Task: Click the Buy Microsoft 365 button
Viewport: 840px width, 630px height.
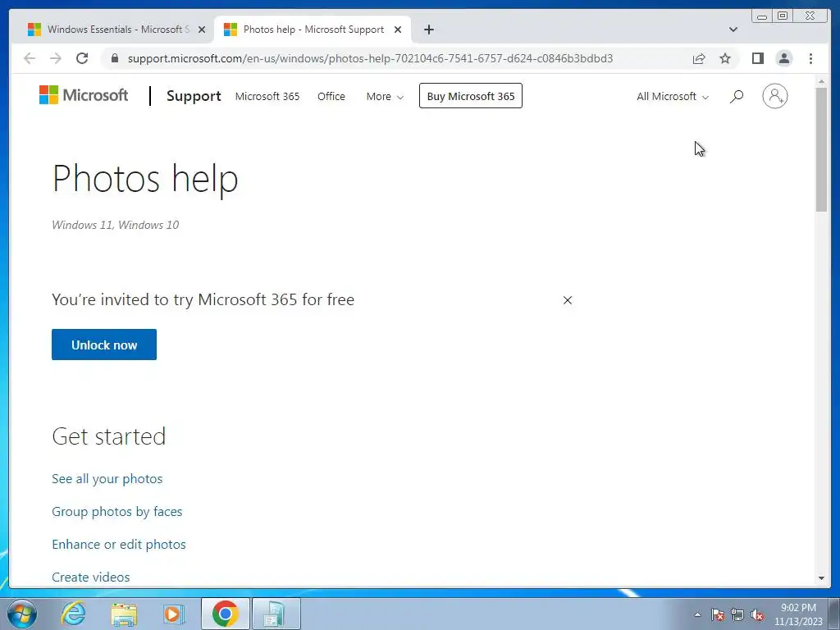Action: pos(470,96)
